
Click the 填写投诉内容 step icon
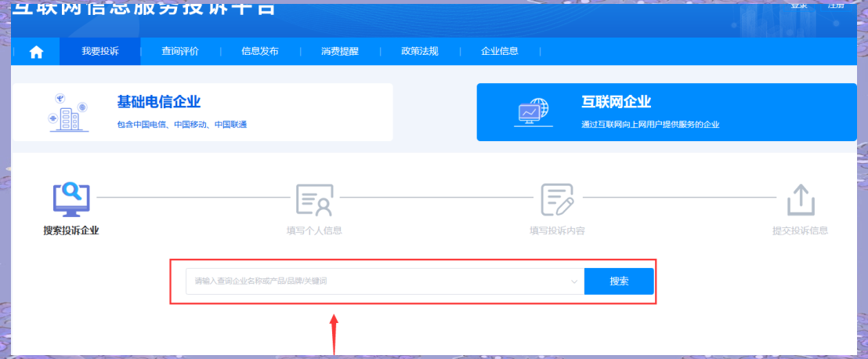pos(557,199)
